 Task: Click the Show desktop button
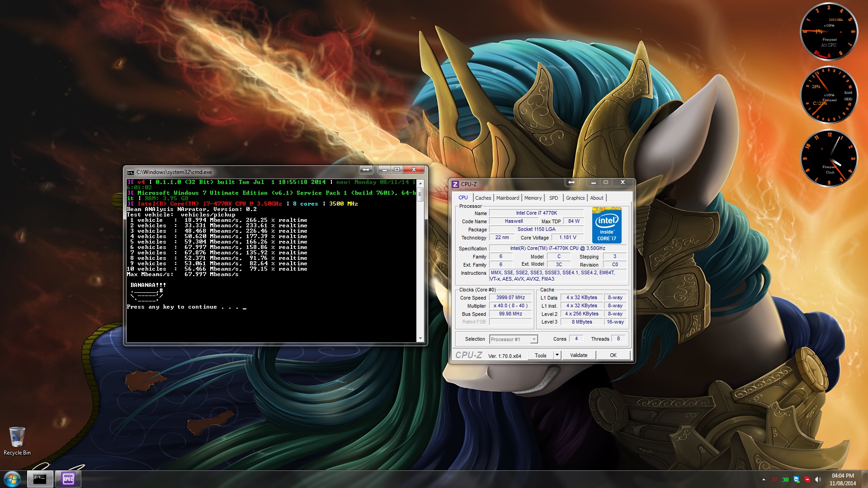click(864, 479)
